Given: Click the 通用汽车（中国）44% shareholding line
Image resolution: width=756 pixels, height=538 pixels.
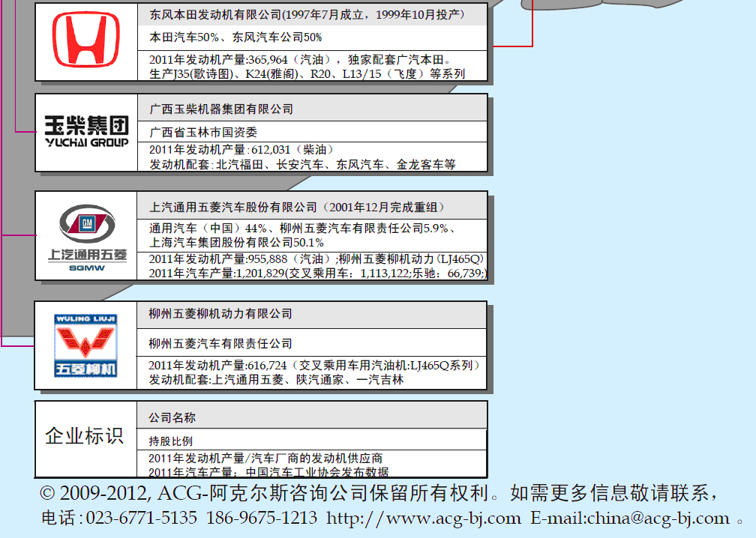Looking at the screenshot, I should pos(301,229).
